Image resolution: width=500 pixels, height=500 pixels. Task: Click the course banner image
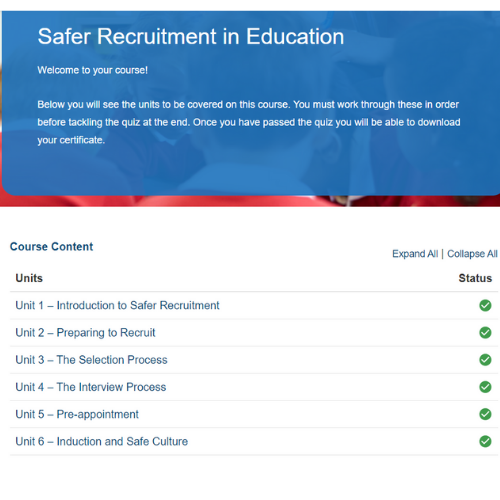point(250,109)
